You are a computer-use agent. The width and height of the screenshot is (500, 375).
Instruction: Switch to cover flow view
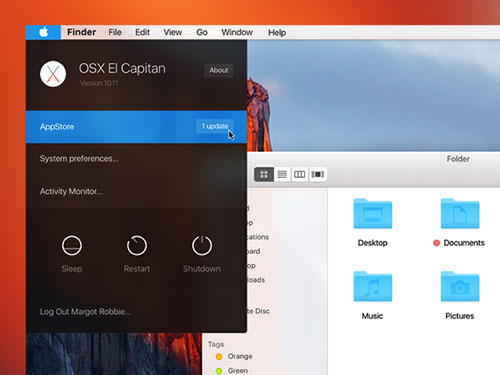318,174
